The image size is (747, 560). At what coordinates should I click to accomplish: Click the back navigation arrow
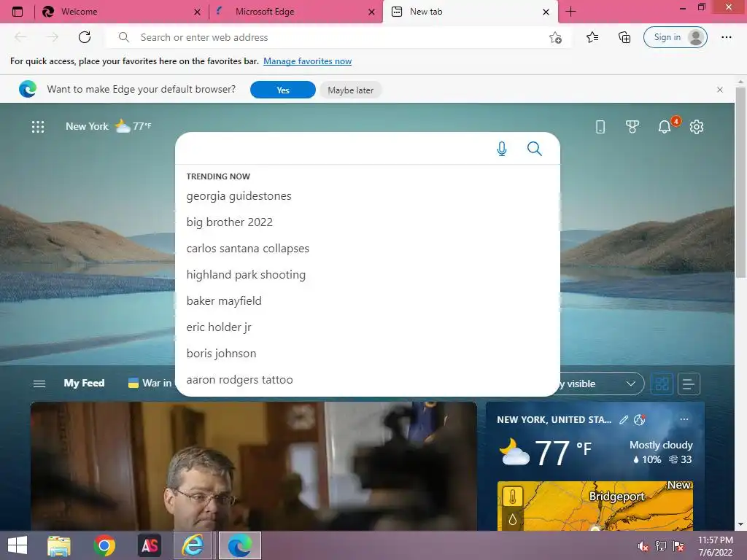coord(20,37)
